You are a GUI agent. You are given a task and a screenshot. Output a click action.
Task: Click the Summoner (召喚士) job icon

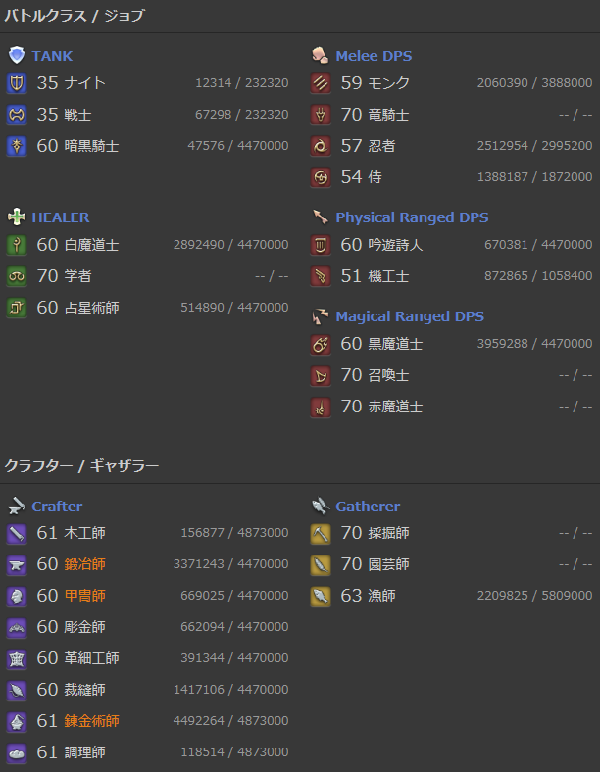click(320, 376)
